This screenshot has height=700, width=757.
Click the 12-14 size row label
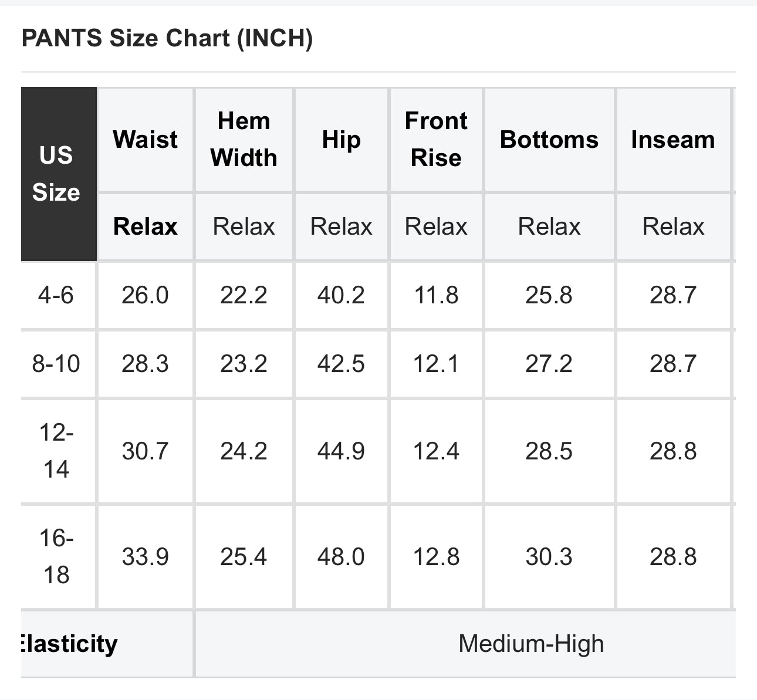pyautogui.click(x=56, y=451)
